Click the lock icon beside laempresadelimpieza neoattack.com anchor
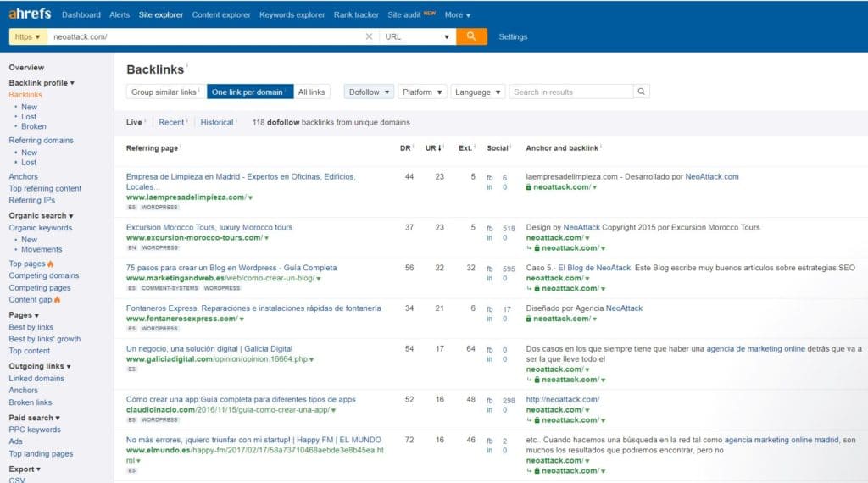The height and width of the screenshot is (483, 868). pyautogui.click(x=529, y=187)
